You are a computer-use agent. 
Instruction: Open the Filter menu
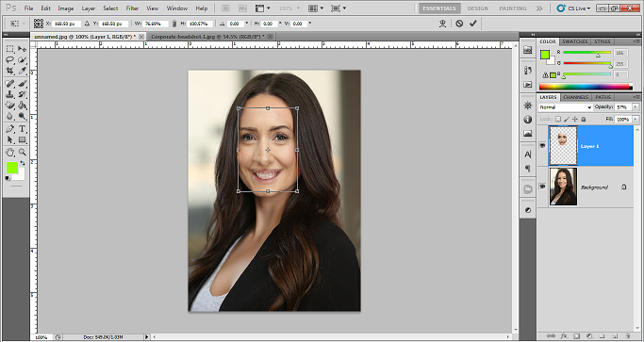132,8
